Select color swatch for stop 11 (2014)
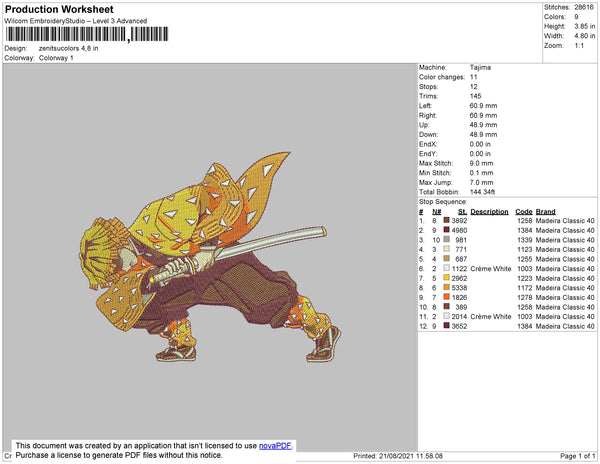Viewport: 600px width, 464px height. point(446,316)
